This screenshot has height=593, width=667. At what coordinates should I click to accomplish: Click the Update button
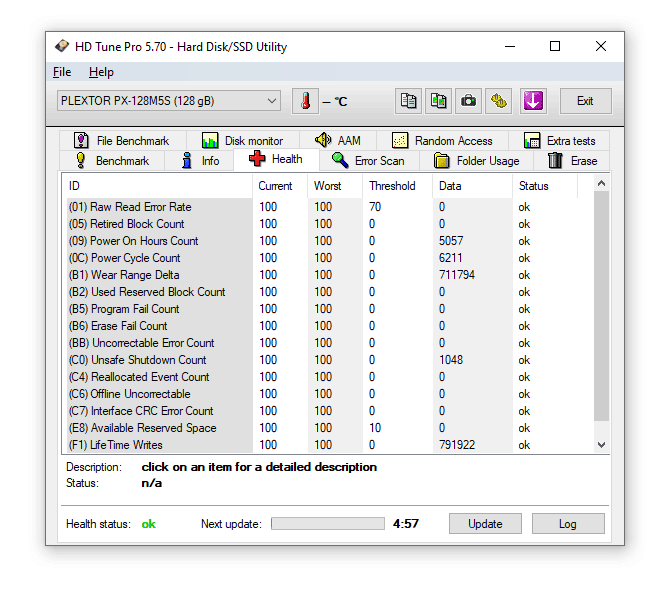pos(485,524)
